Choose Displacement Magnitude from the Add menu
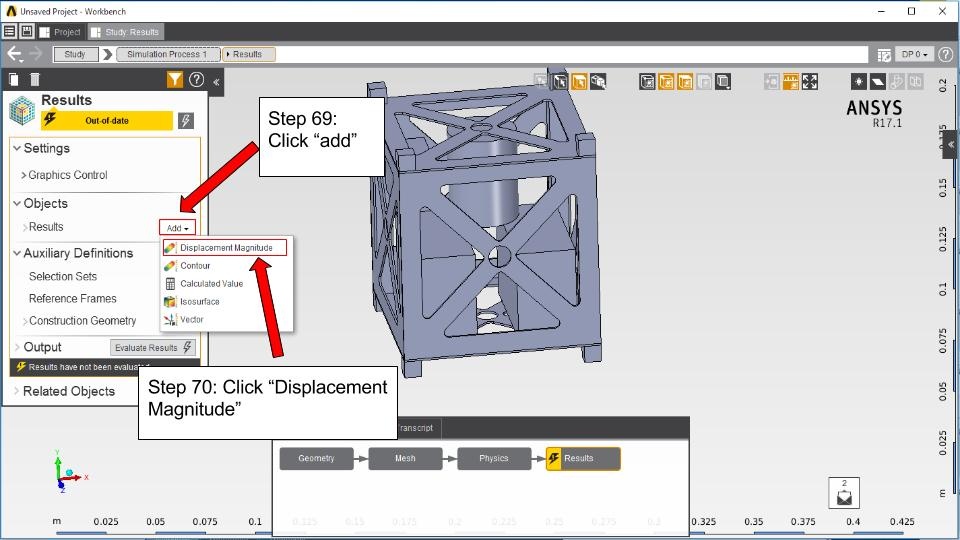This screenshot has height=540, width=960. click(x=225, y=247)
